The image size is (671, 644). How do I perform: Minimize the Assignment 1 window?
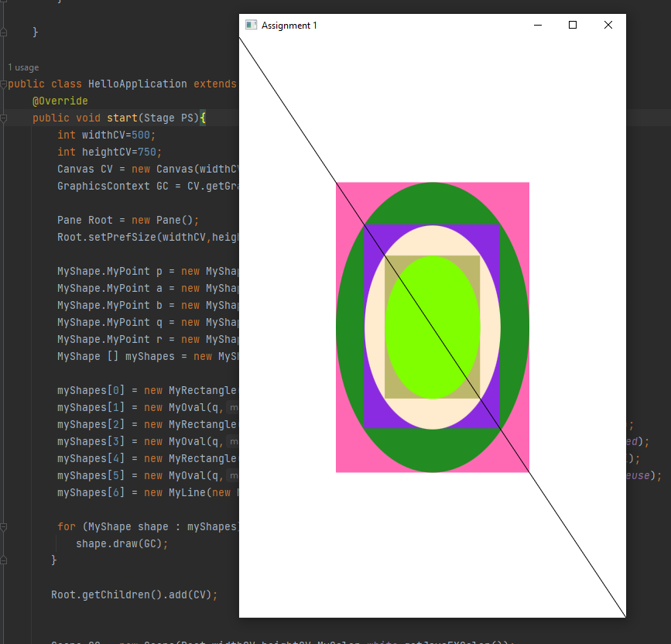(x=538, y=25)
